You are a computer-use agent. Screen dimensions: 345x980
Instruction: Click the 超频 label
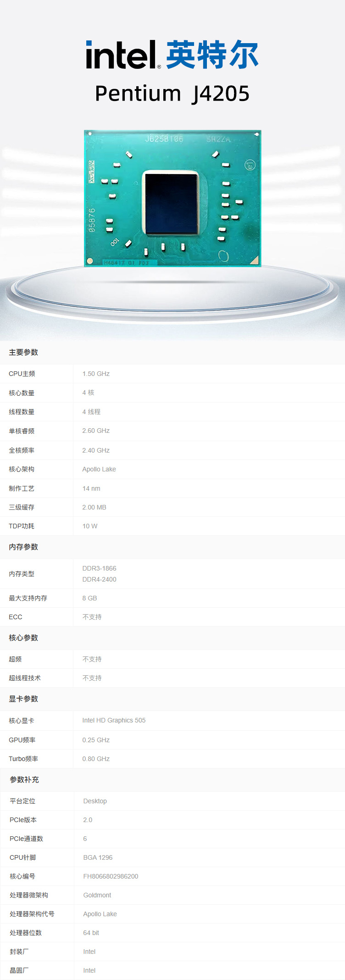pyautogui.click(x=15, y=659)
